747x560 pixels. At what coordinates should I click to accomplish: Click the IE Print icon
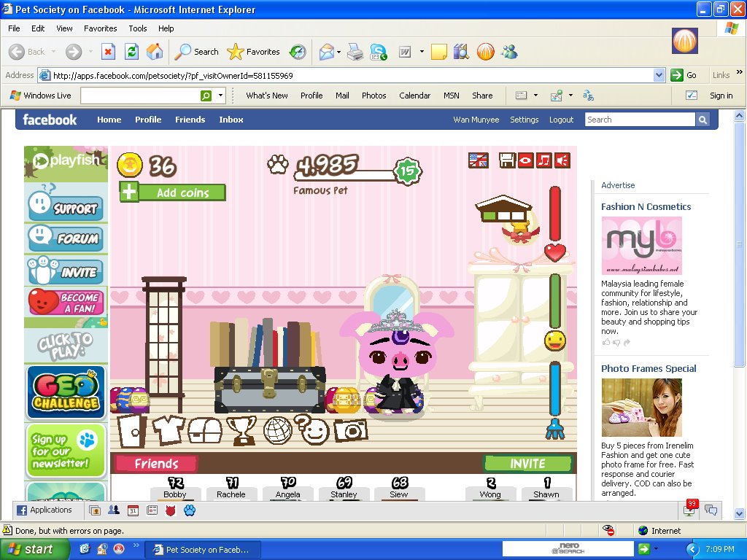coord(355,52)
